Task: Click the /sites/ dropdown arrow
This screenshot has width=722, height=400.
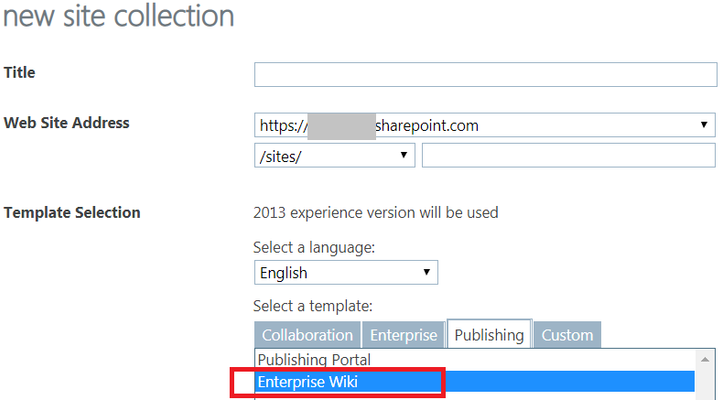Action: [x=403, y=155]
